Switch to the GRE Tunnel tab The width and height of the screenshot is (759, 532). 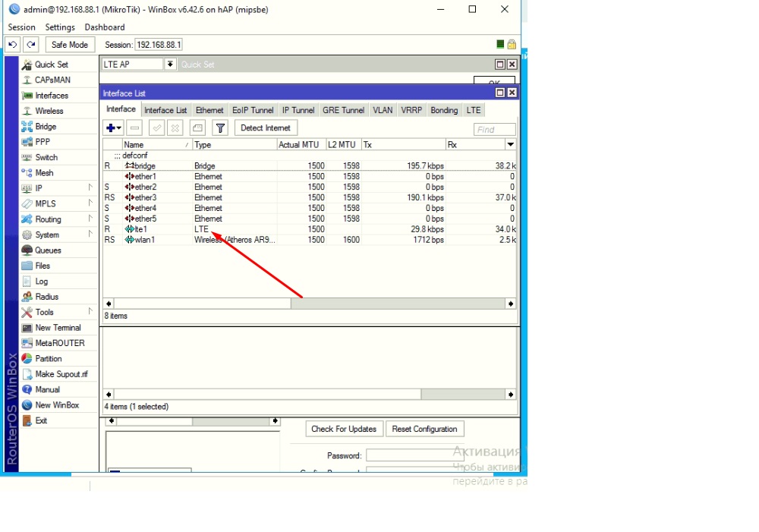coord(343,110)
